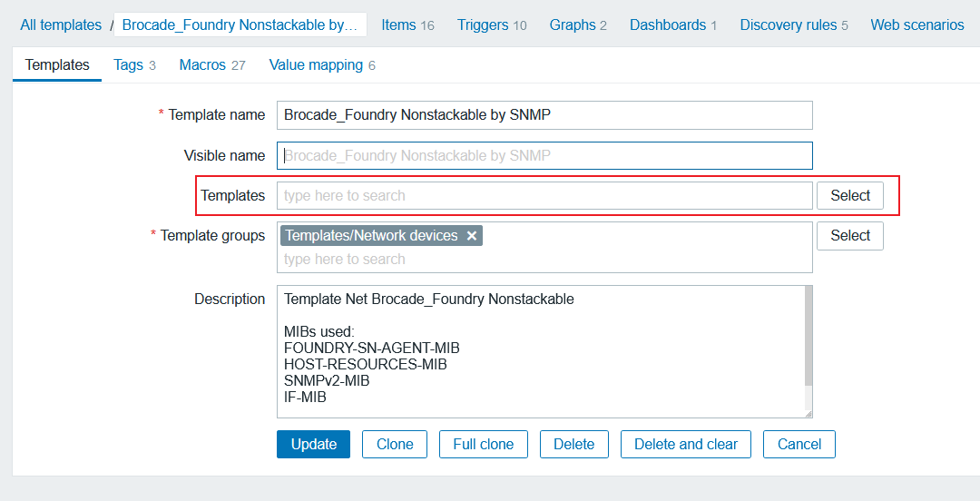Click the Full clone button

[483, 444]
